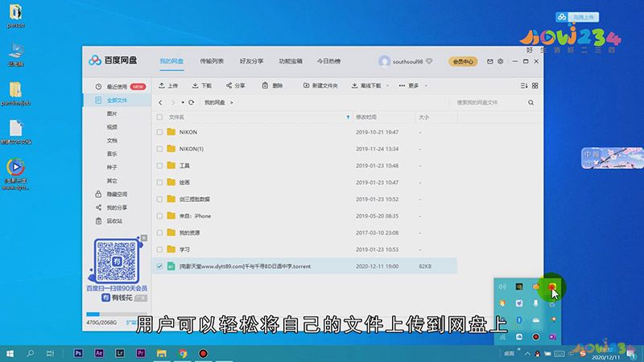Expand the 我的网盘 breadcrumb arrow
This screenshot has height=362, width=644.
tap(232, 103)
